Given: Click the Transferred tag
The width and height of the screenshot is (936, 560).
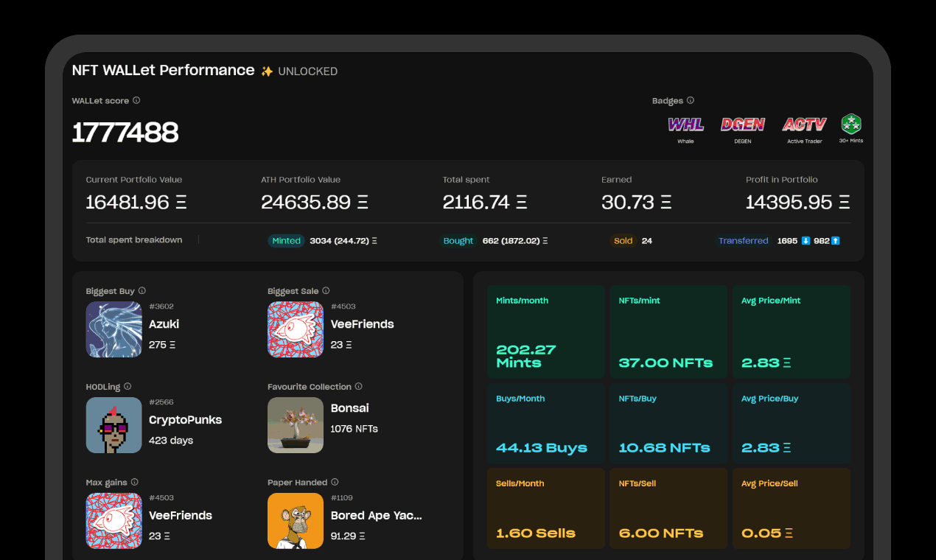Looking at the screenshot, I should pyautogui.click(x=743, y=241).
